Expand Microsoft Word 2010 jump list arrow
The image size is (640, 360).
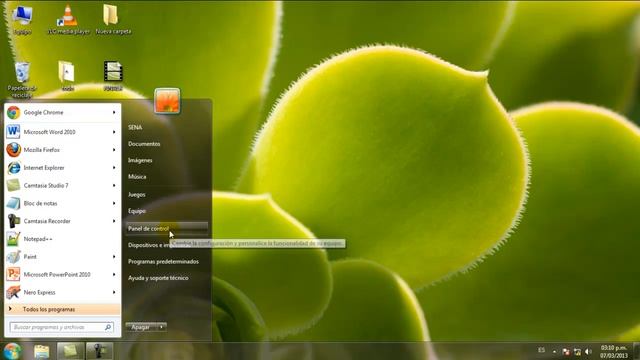tap(114, 132)
